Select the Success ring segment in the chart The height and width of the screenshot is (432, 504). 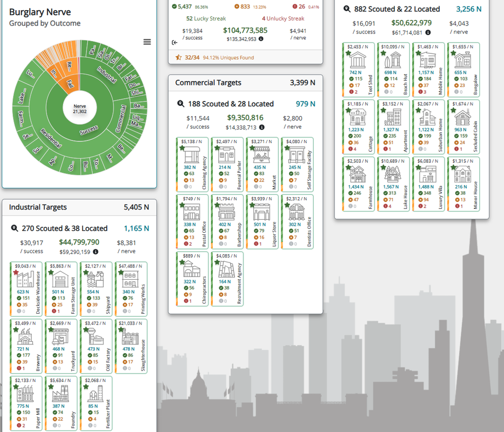tap(89, 130)
